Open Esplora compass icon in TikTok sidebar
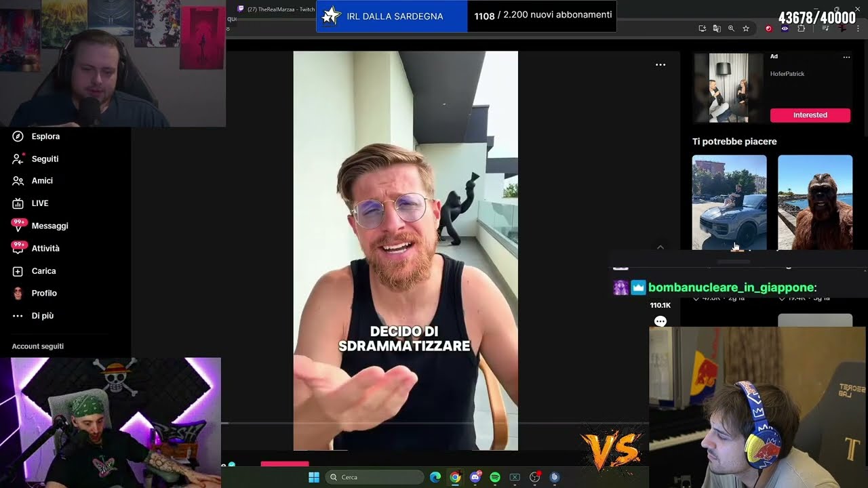868x488 pixels. (x=18, y=136)
